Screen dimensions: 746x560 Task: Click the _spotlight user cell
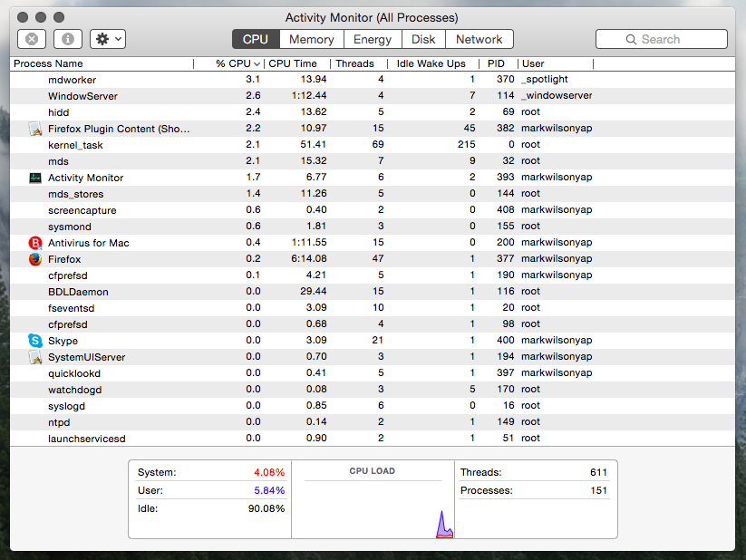545,79
